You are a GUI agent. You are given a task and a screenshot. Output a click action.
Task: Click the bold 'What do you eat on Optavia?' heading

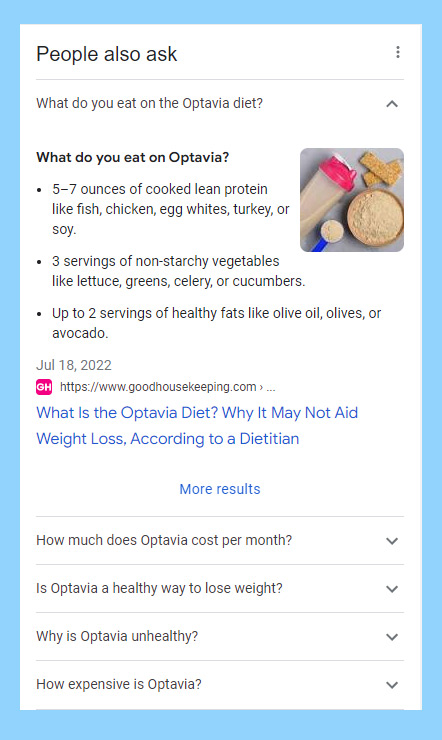pyautogui.click(x=133, y=157)
